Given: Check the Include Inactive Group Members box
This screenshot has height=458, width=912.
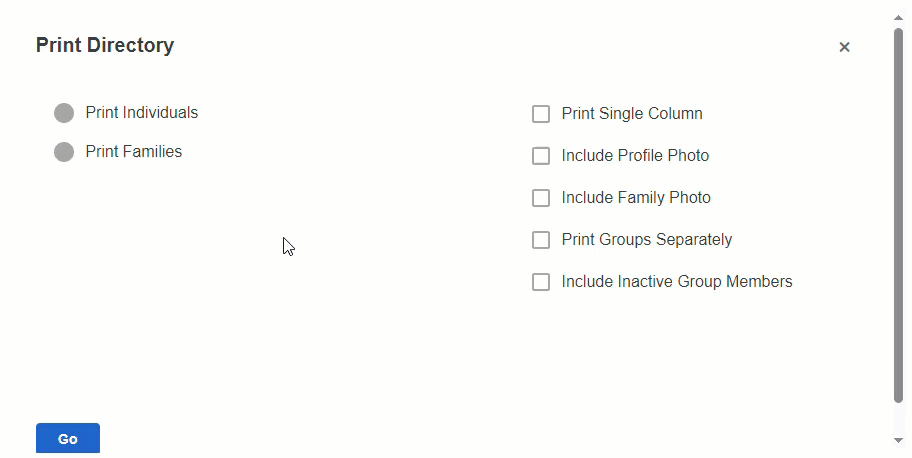Looking at the screenshot, I should 541,282.
